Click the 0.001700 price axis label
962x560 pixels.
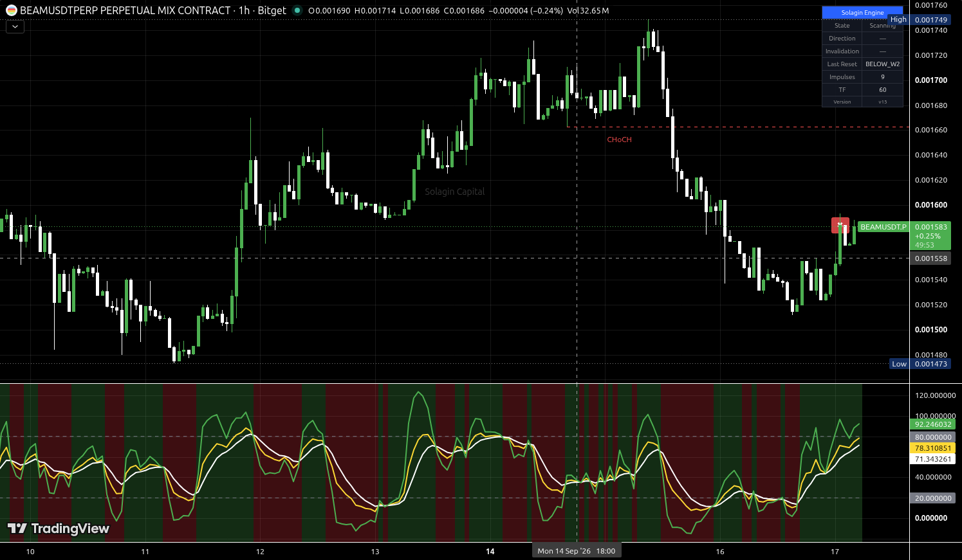point(930,80)
